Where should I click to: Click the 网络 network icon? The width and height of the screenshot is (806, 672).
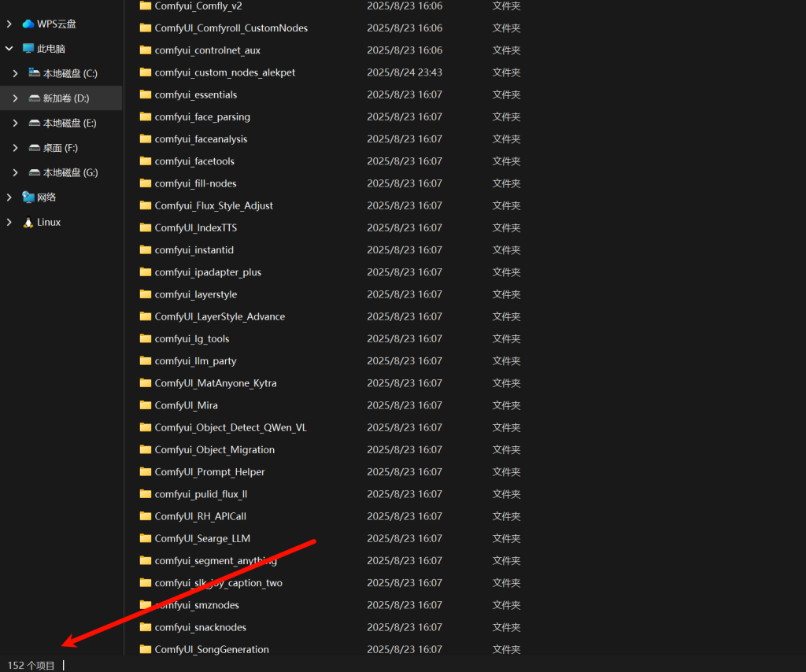coord(28,198)
